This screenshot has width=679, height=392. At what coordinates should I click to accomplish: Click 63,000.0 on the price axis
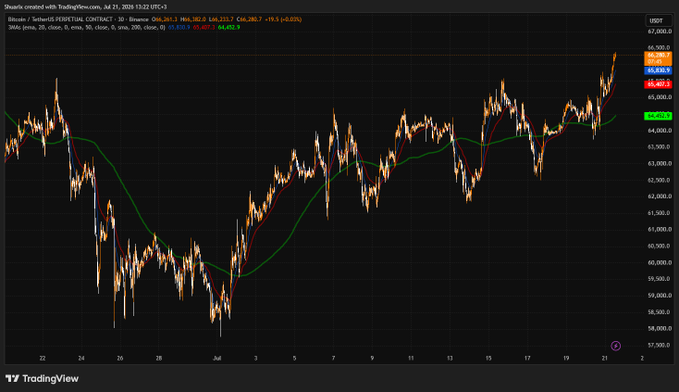coord(660,164)
